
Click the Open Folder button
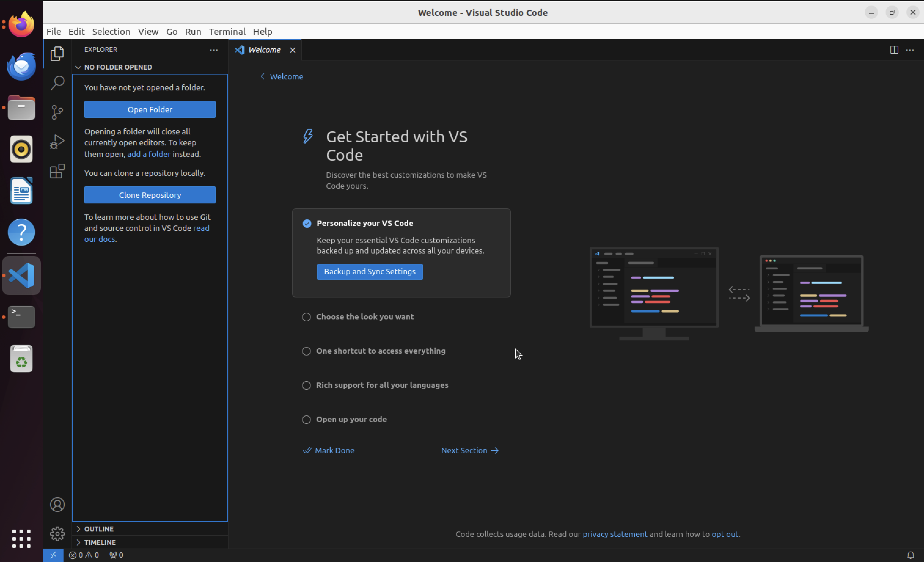150,109
